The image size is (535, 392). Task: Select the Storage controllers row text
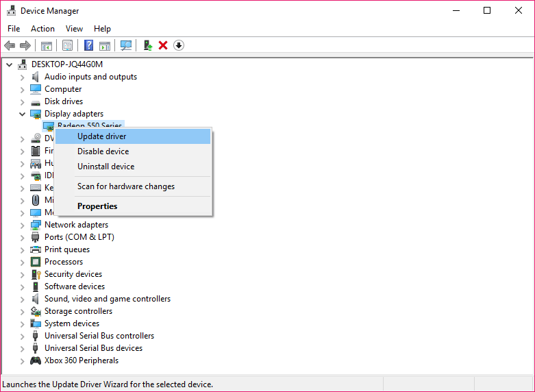point(79,311)
